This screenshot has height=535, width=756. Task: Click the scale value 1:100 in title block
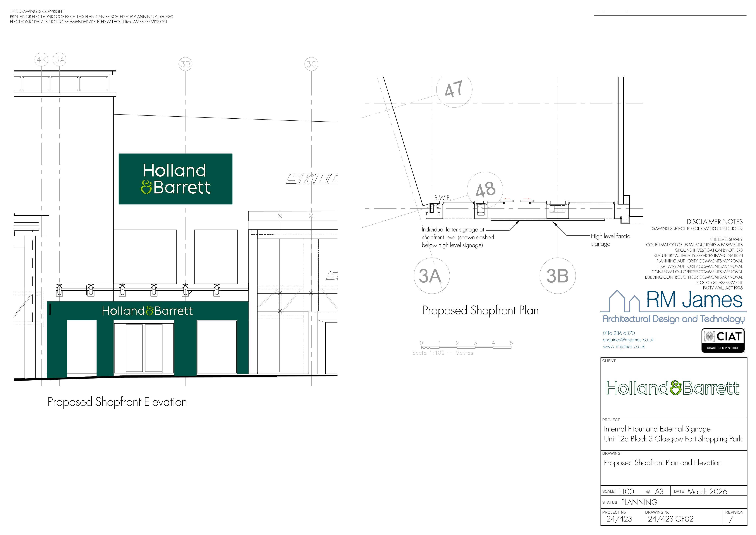[626, 491]
